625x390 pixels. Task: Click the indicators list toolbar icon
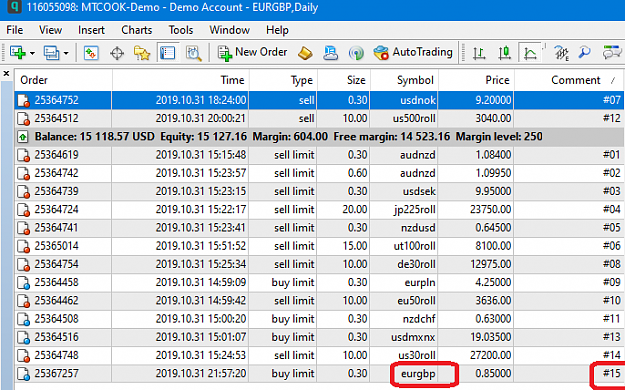coord(562,53)
